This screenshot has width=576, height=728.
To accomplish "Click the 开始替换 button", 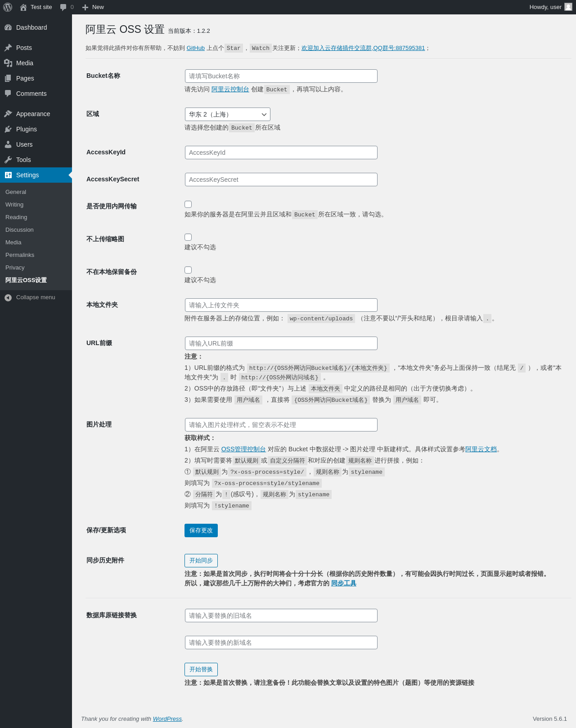I will point(201,670).
